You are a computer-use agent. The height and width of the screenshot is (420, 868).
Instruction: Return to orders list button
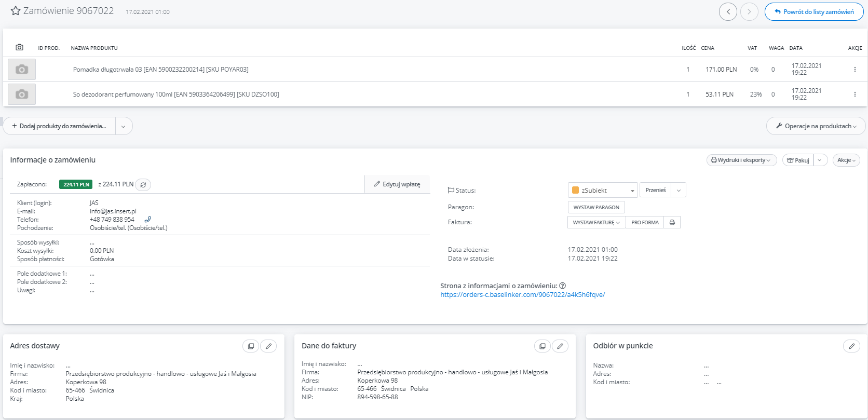click(x=814, y=11)
